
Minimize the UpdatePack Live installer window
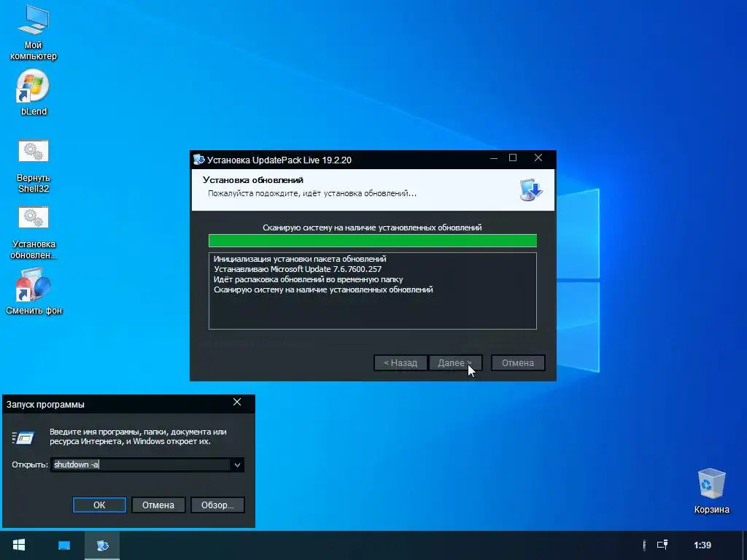point(494,158)
